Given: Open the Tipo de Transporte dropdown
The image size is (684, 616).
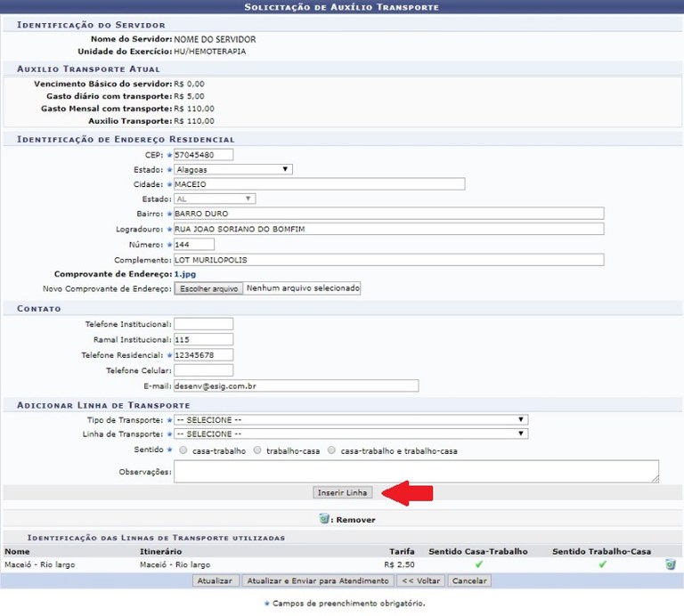Looking at the screenshot, I should (350, 419).
